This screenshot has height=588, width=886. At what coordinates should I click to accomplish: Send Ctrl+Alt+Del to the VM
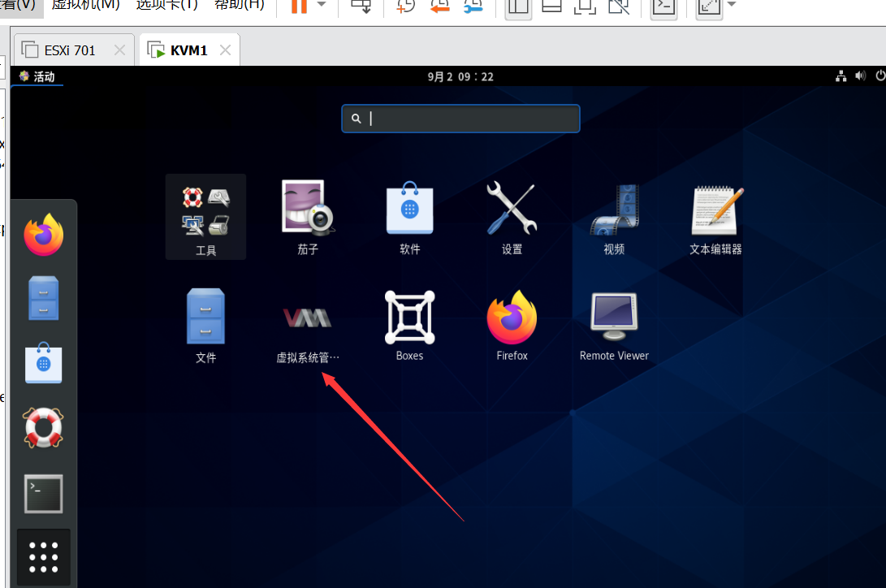click(361, 6)
